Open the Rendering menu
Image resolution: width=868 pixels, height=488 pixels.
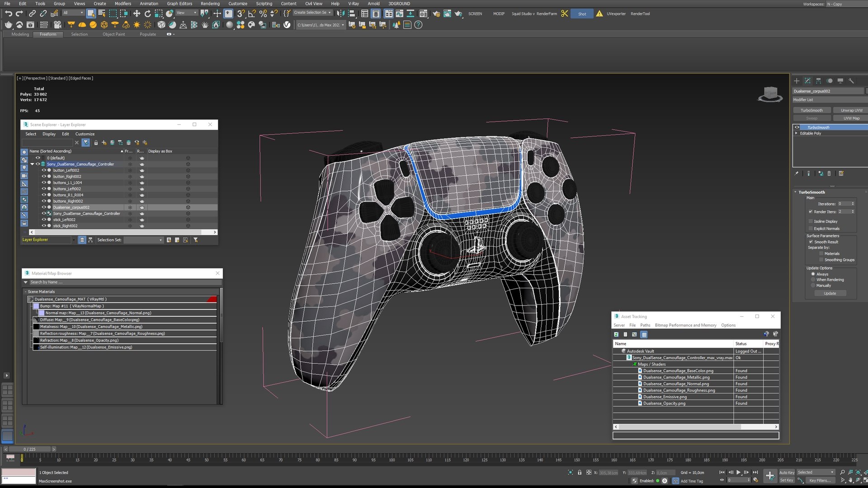coord(210,4)
